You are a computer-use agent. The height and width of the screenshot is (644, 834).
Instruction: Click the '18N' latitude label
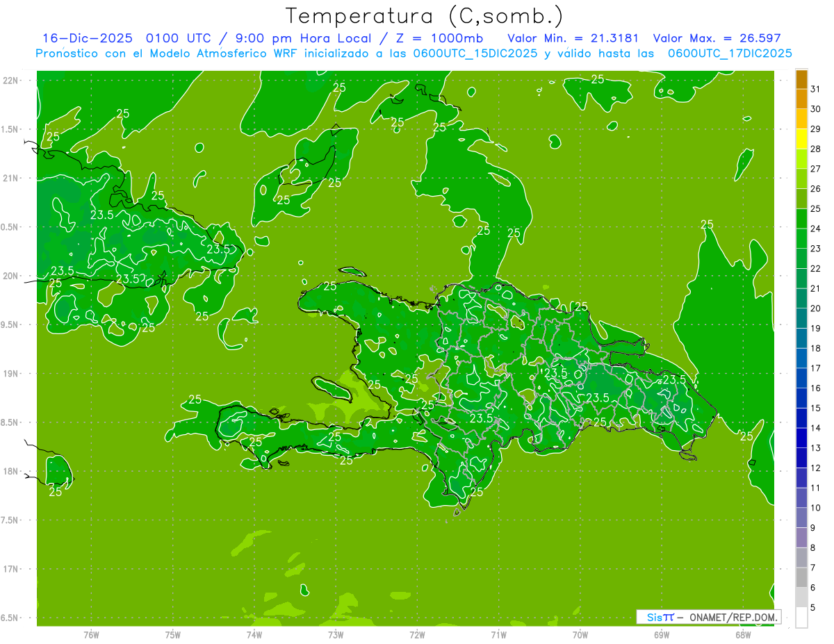coord(10,471)
